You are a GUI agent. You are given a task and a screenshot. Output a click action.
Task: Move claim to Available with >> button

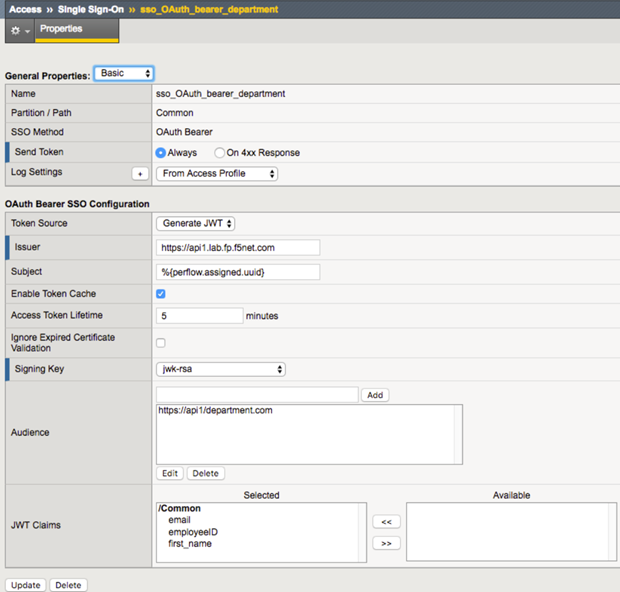pyautogui.click(x=384, y=543)
